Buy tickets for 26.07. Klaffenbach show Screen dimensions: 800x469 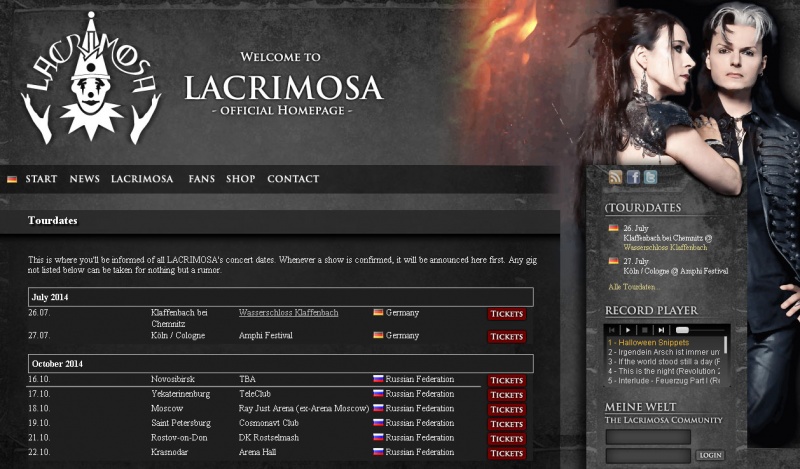507,314
